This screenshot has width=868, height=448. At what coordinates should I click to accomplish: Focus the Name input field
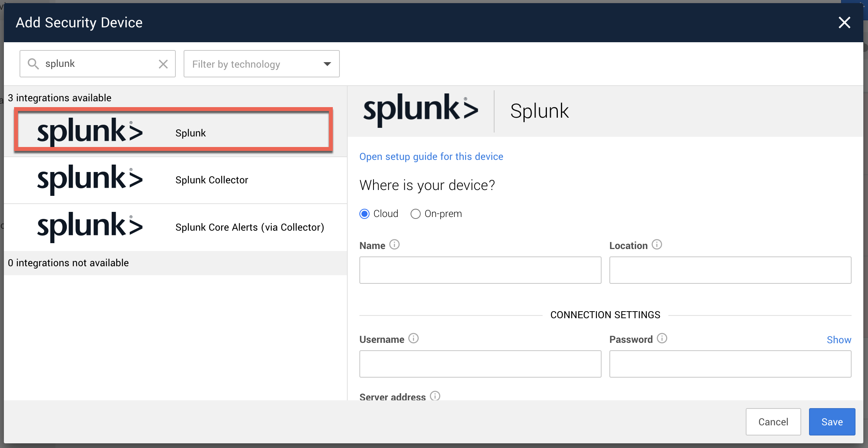(x=480, y=270)
